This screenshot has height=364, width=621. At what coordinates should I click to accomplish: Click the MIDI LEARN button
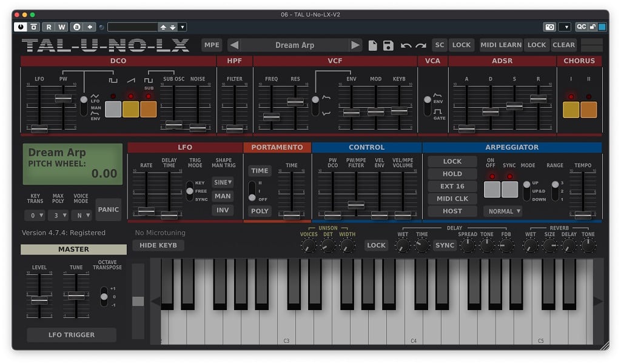point(501,45)
